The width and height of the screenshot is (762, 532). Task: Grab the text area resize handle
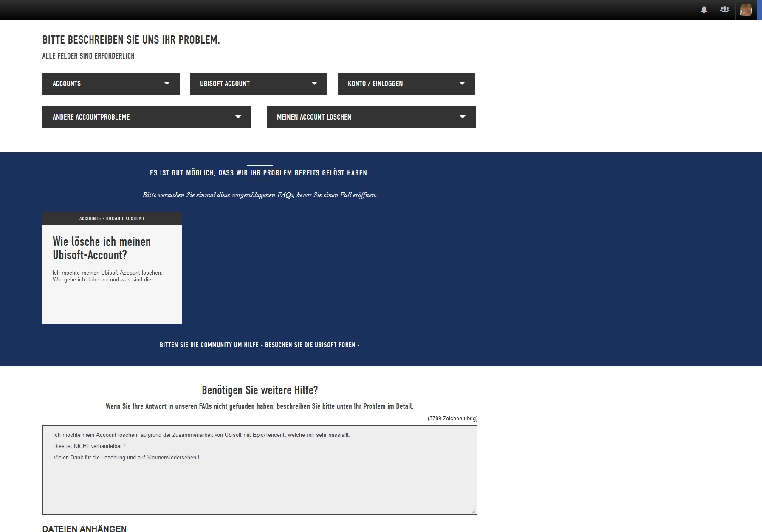474,511
